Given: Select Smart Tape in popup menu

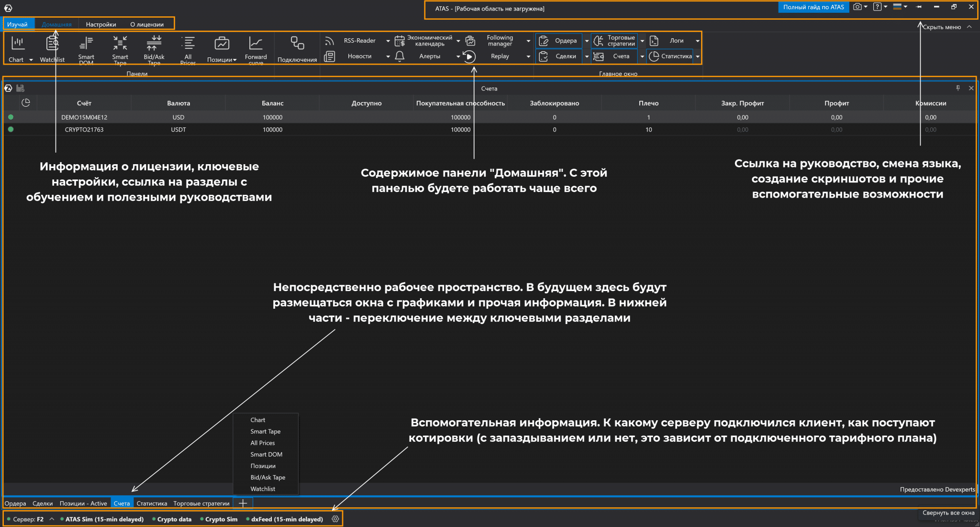Looking at the screenshot, I should point(265,431).
